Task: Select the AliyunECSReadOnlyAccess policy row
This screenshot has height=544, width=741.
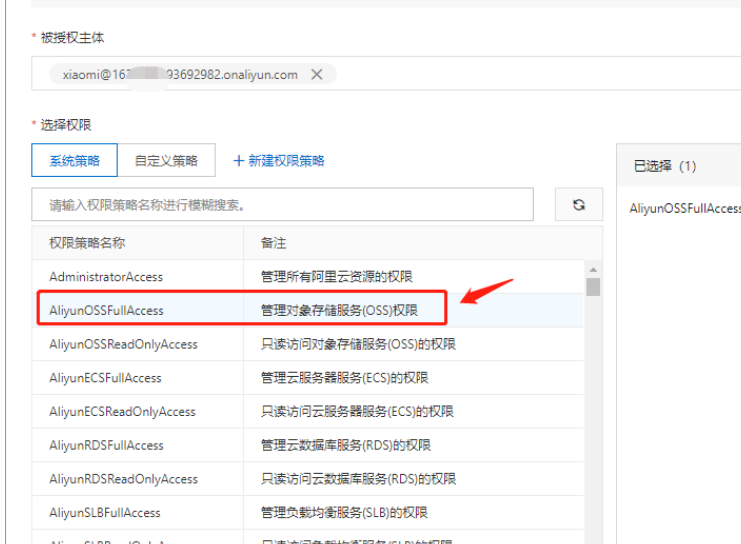Action: point(308,411)
